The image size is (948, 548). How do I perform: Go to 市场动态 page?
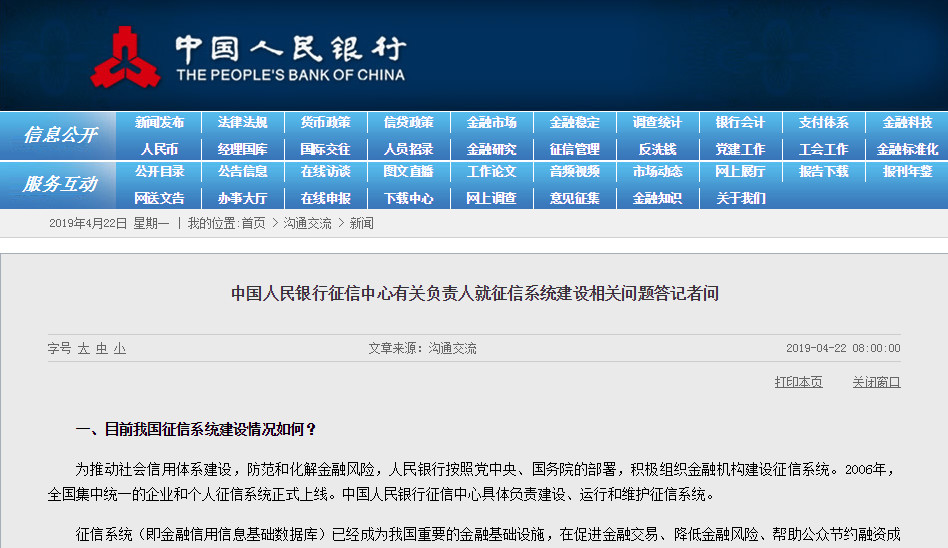click(657, 171)
